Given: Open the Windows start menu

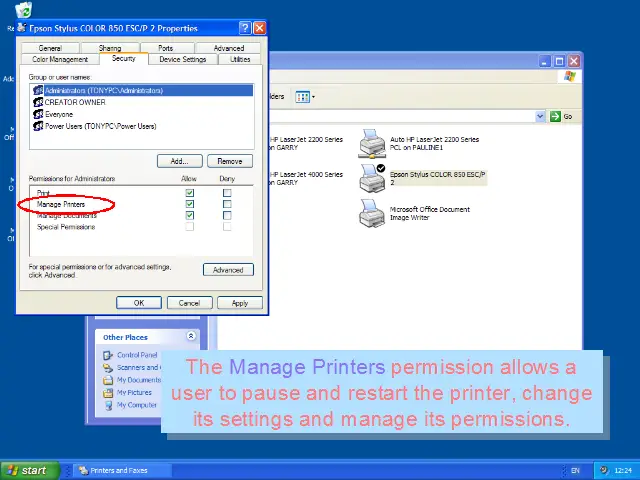Looking at the screenshot, I should [30, 471].
